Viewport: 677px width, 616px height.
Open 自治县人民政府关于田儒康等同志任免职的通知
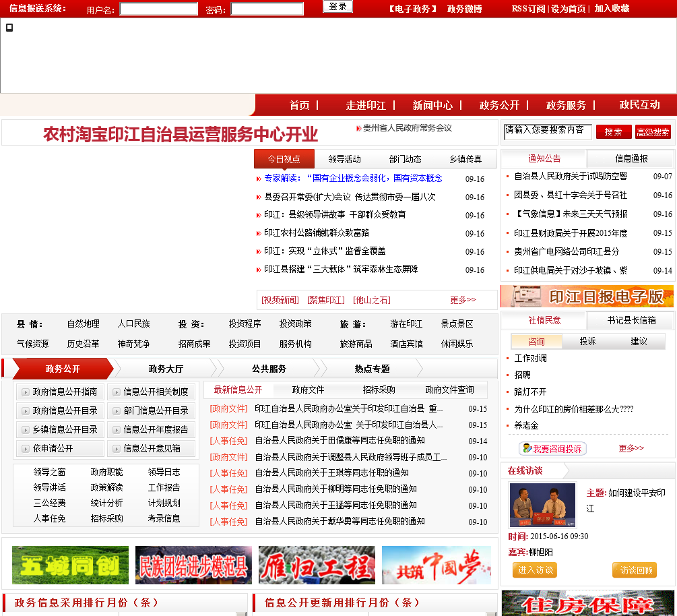click(x=340, y=440)
